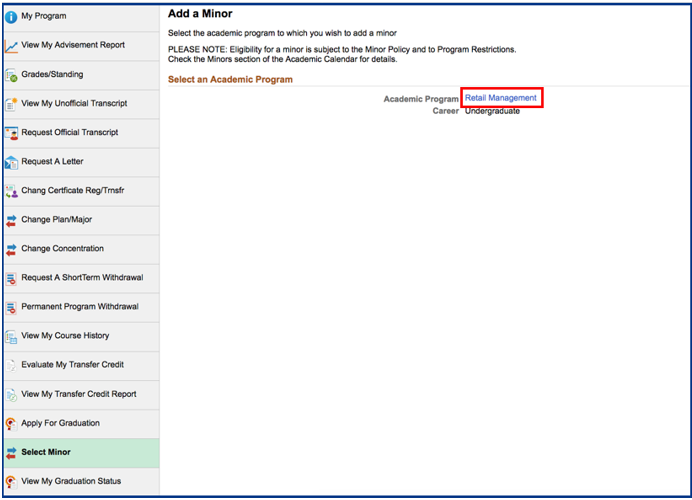The image size is (692, 500).
Task: Open Chang Certificate Reg/Trnsfr menu item
Action: [x=72, y=191]
